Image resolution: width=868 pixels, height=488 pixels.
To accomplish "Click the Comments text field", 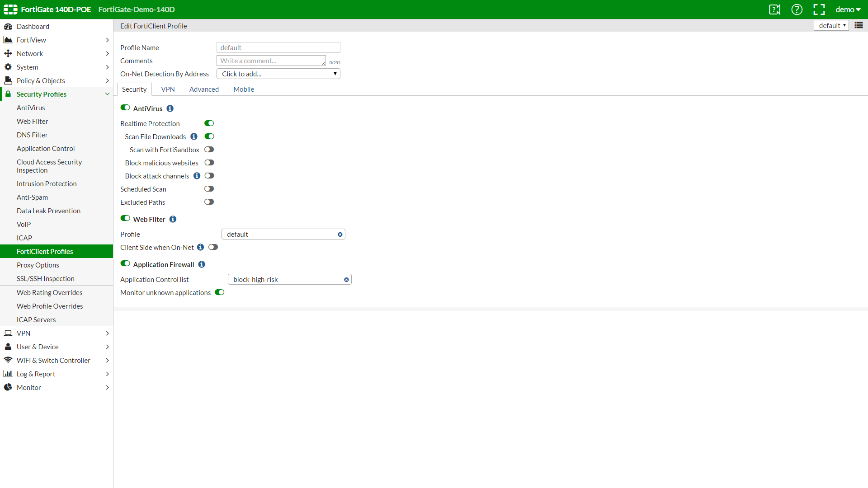I will [271, 61].
